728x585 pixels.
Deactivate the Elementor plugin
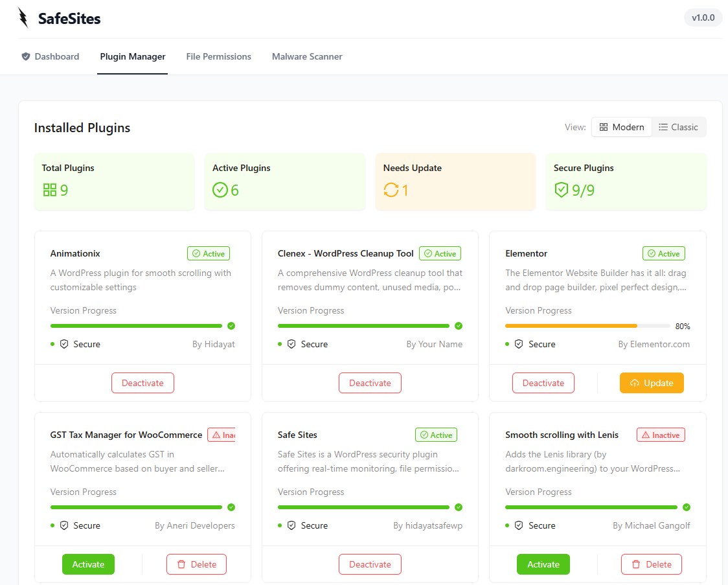(x=543, y=383)
